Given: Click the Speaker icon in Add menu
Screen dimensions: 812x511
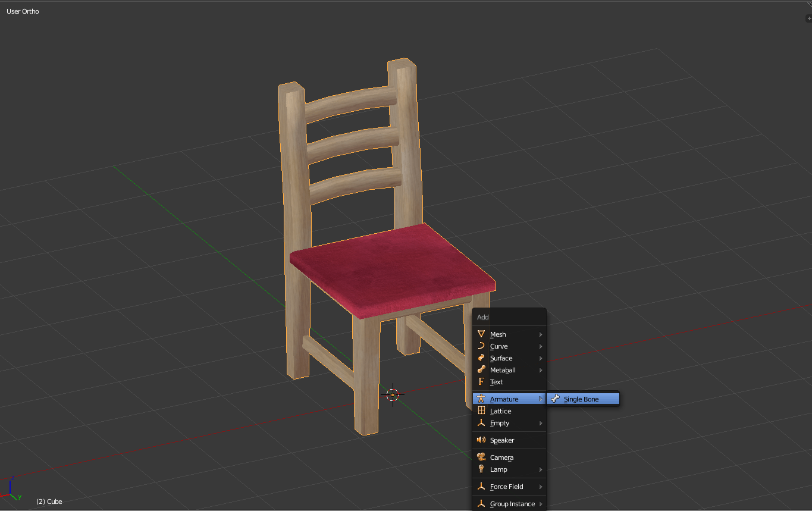Looking at the screenshot, I should (x=481, y=440).
